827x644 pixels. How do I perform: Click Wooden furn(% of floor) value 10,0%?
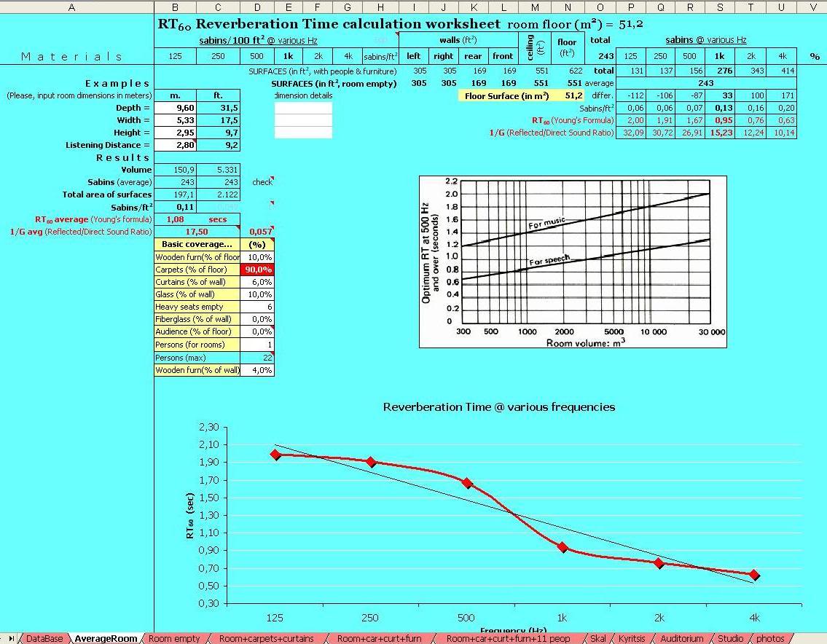pos(257,257)
